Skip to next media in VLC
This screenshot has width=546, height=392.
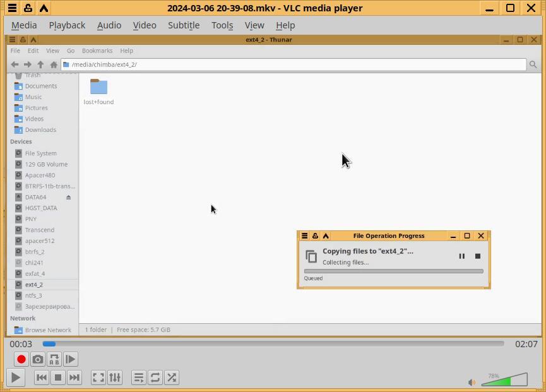pyautogui.click(x=74, y=377)
